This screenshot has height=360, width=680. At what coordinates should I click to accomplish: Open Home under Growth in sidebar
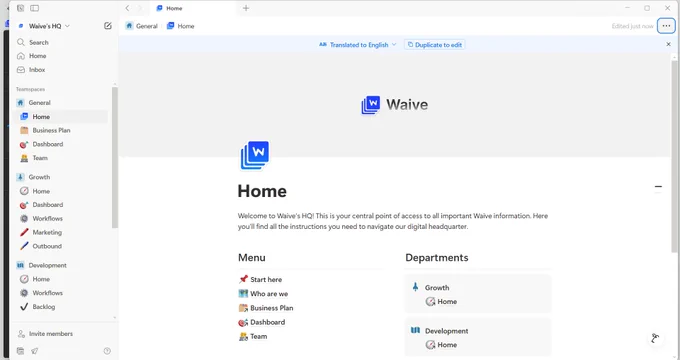click(x=41, y=191)
